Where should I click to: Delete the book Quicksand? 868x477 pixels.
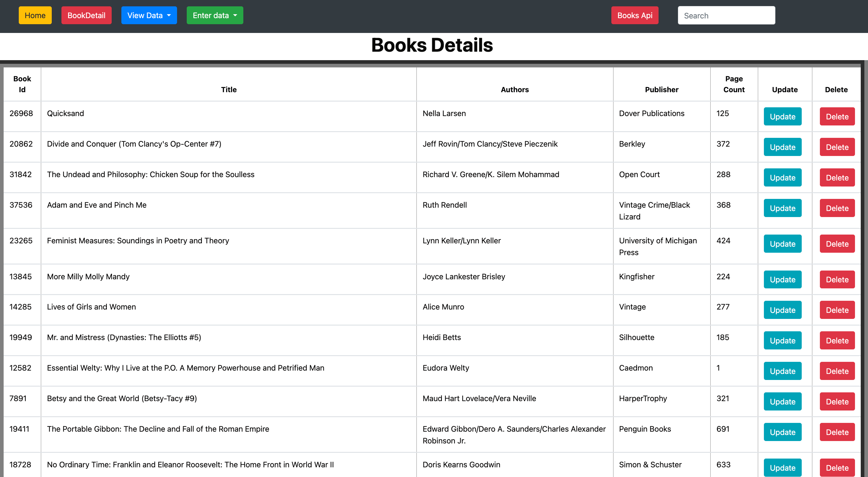(837, 116)
